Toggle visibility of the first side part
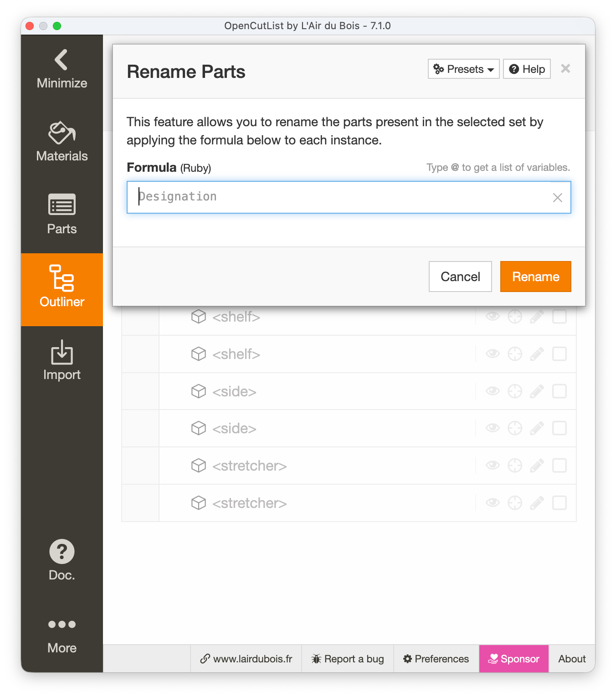 click(493, 391)
